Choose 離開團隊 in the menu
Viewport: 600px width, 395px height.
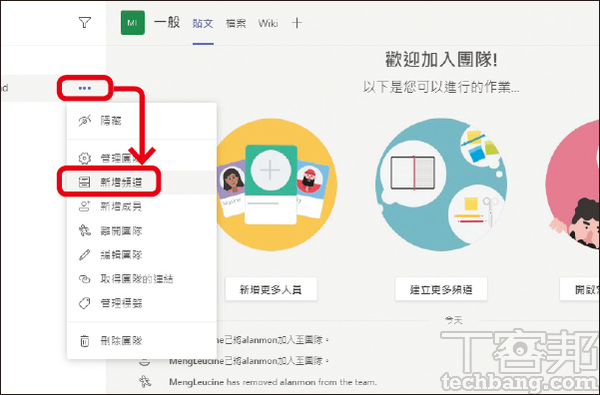click(142, 231)
